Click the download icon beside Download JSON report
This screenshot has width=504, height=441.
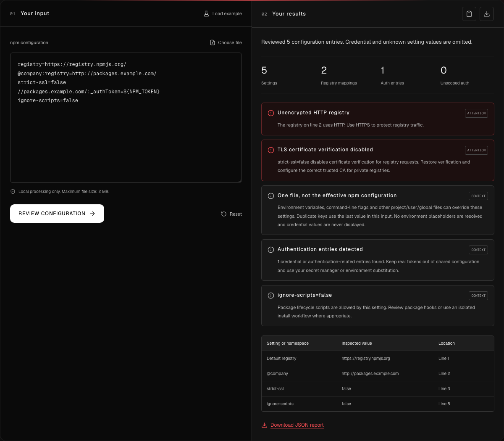264,425
